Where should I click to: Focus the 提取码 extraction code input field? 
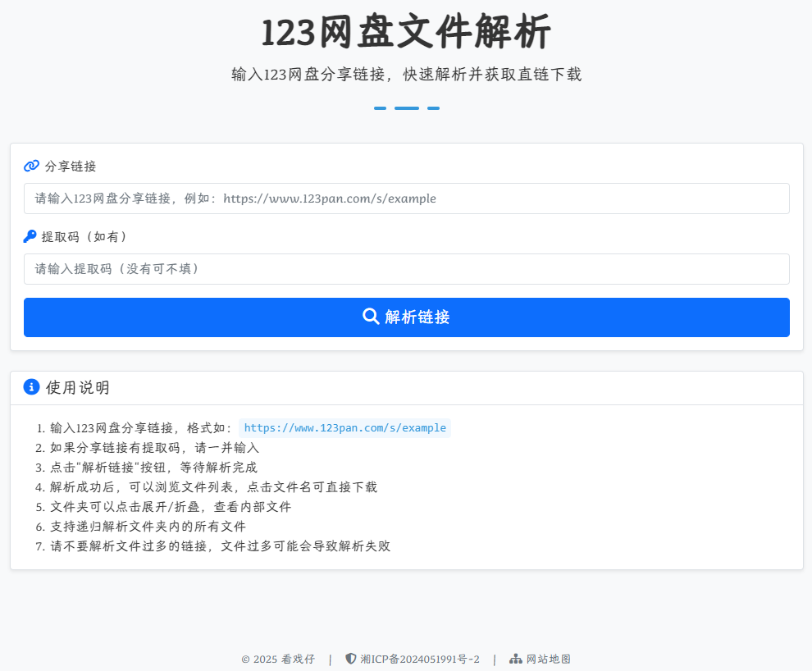click(x=406, y=269)
